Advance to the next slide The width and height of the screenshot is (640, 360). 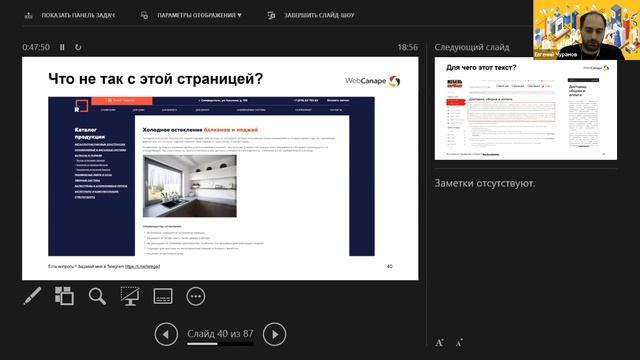pos(274,334)
